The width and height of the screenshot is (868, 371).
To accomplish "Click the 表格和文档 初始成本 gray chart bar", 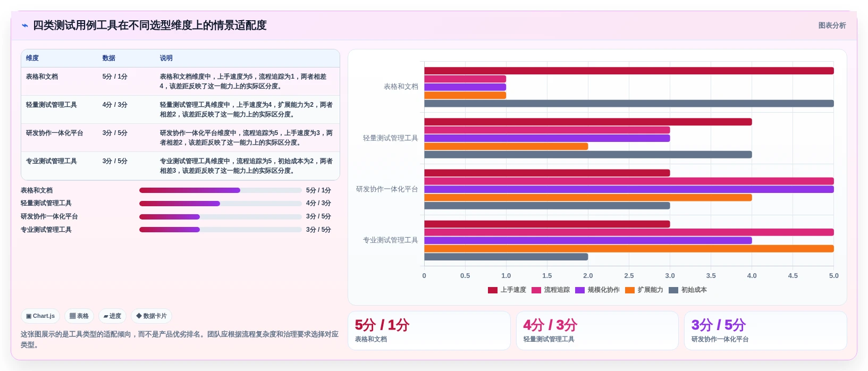I will (x=629, y=104).
